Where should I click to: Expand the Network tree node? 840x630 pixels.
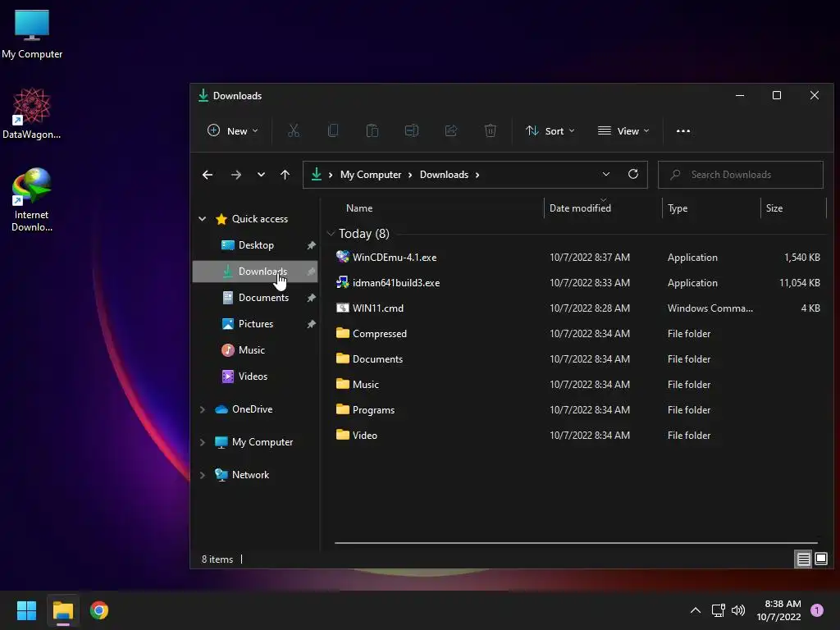click(x=202, y=475)
